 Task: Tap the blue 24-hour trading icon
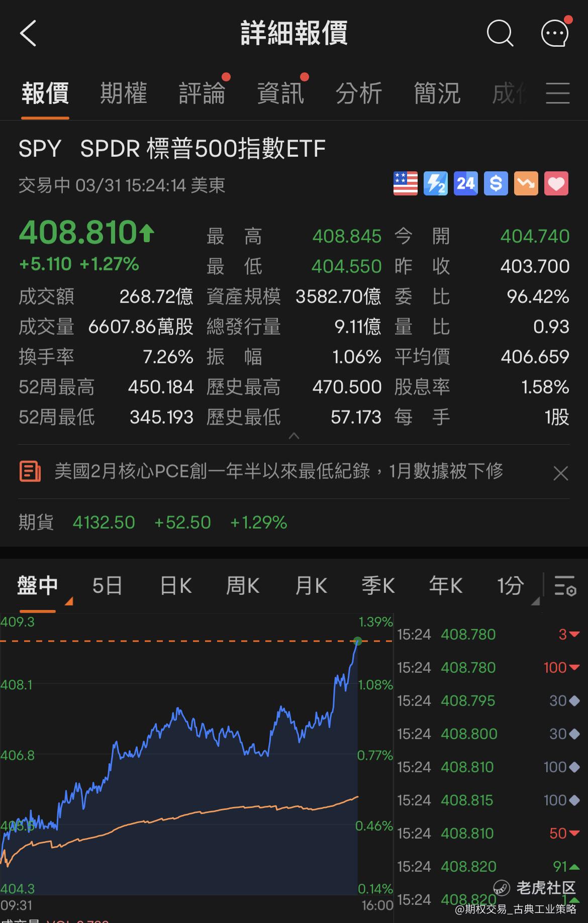pos(465,183)
